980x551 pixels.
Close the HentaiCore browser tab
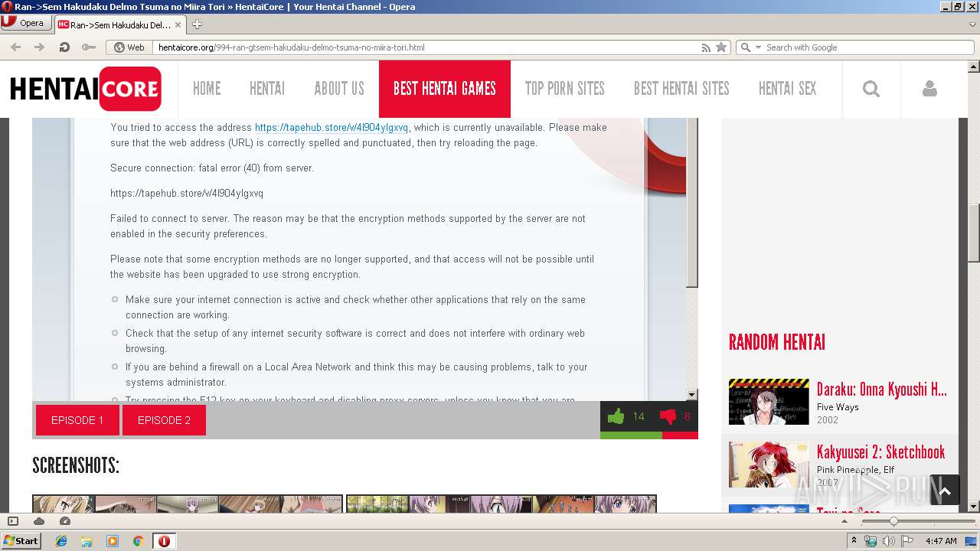pyautogui.click(x=178, y=24)
